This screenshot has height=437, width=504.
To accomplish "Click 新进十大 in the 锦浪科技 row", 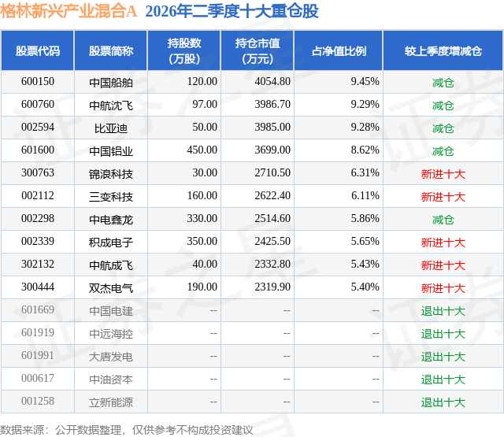I will tap(443, 174).
